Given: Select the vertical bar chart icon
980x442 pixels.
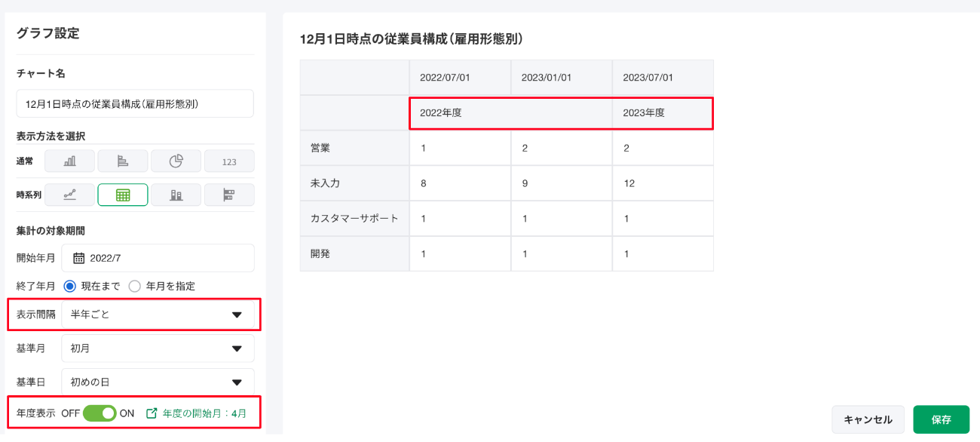Looking at the screenshot, I should [69, 161].
